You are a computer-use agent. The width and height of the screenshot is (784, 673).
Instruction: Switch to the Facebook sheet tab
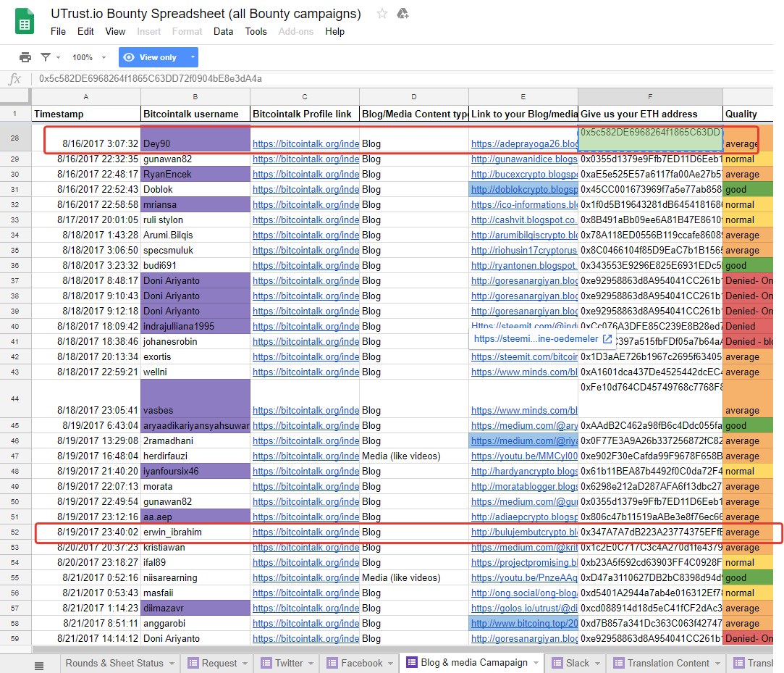point(361,663)
